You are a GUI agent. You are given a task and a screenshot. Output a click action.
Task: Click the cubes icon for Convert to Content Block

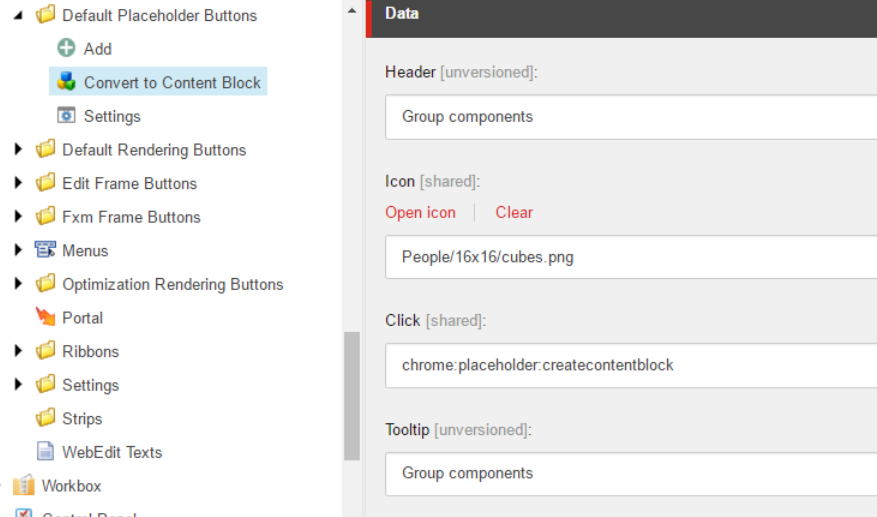tap(66, 82)
